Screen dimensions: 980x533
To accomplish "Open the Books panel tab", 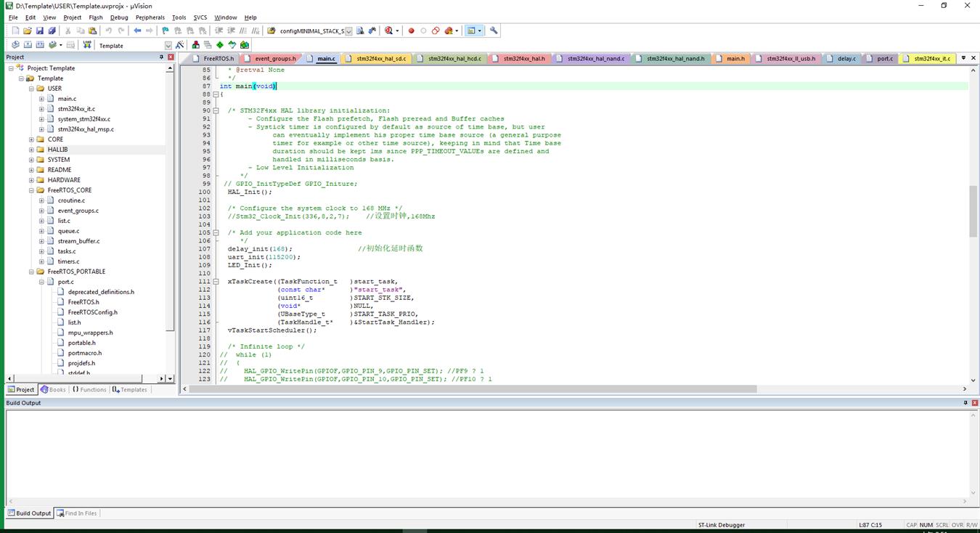I will coord(53,390).
